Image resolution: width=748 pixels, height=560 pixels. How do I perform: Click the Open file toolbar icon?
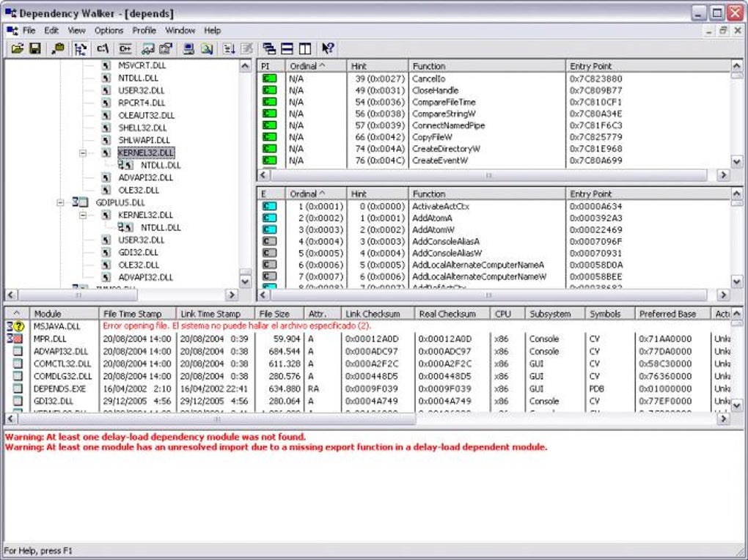pyautogui.click(x=17, y=48)
